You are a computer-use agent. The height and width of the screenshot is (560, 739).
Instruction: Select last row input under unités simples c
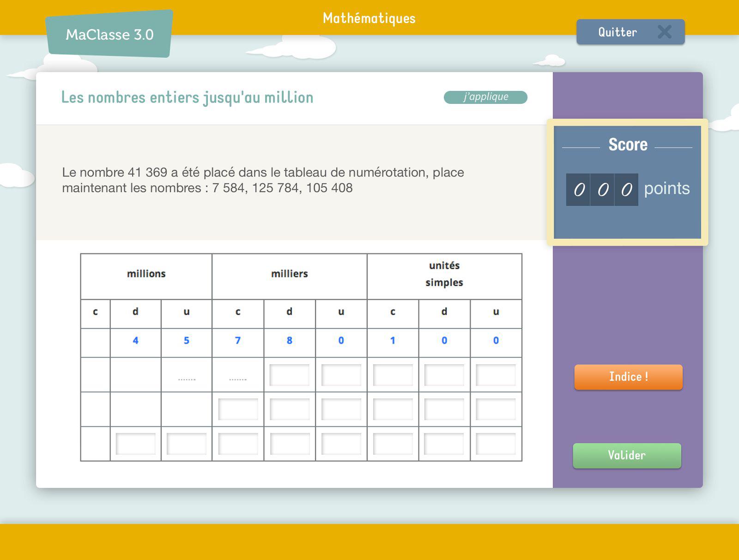point(393,444)
